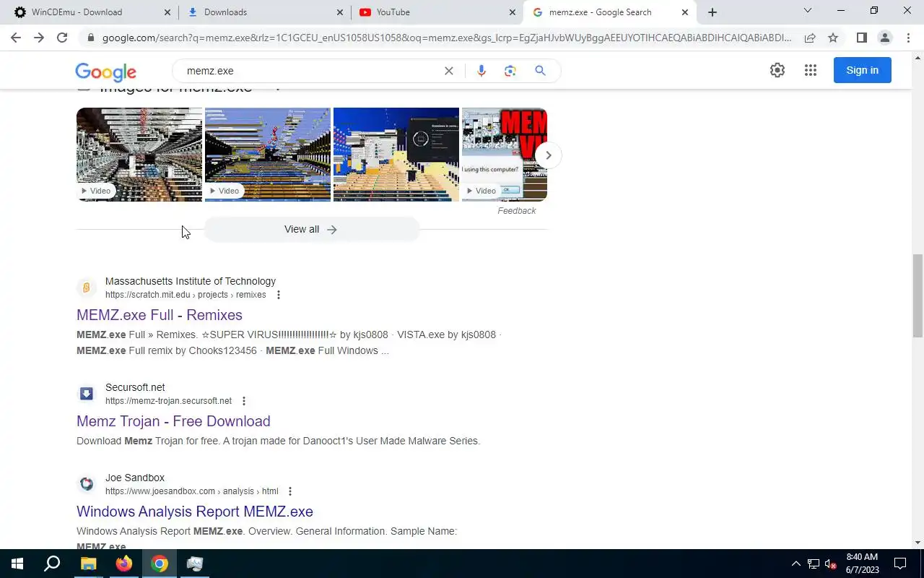The image size is (924, 578).
Task: Close the Downloads tab
Action: [340, 12]
